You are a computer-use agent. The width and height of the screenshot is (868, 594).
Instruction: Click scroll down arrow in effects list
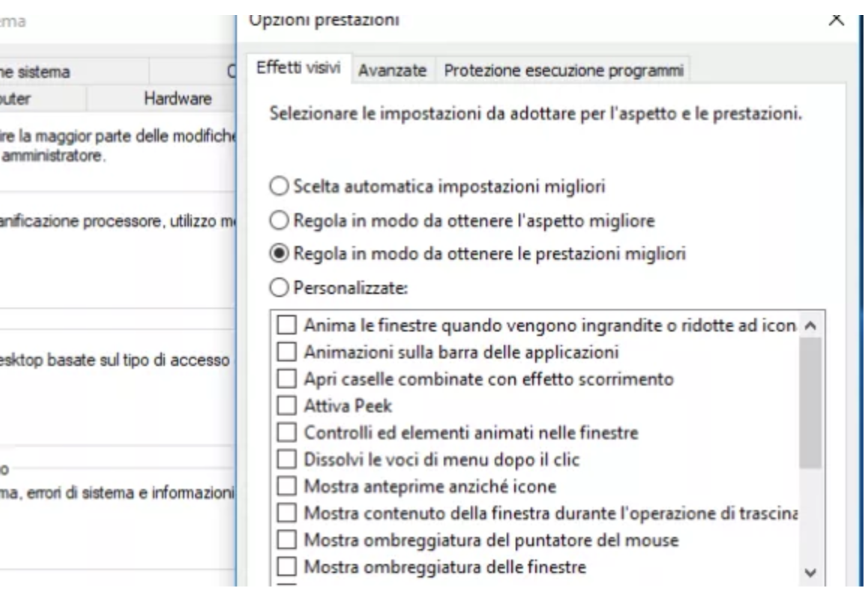coord(810,572)
